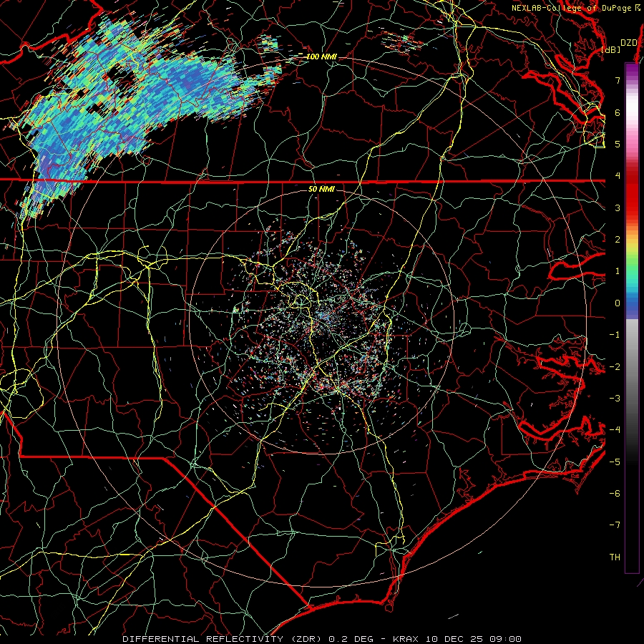Click the TH label on the color scale
The image size is (644, 644).
click(615, 557)
